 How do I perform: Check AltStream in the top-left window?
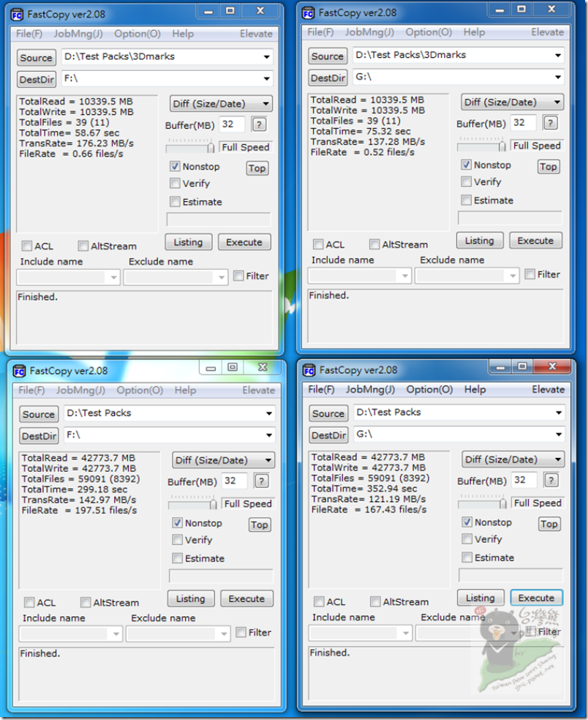(x=83, y=246)
